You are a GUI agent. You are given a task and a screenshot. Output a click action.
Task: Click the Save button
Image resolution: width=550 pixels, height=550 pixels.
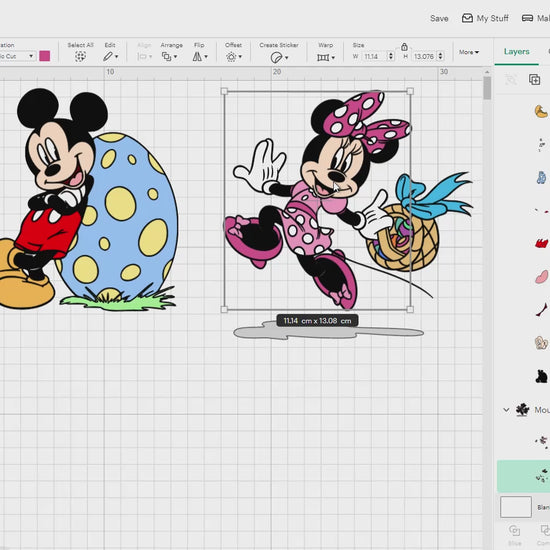point(439,19)
